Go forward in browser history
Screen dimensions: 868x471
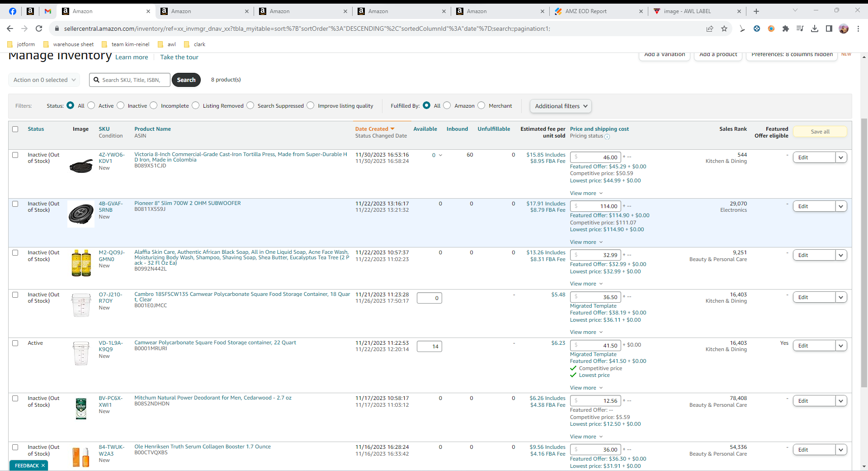pos(24,29)
